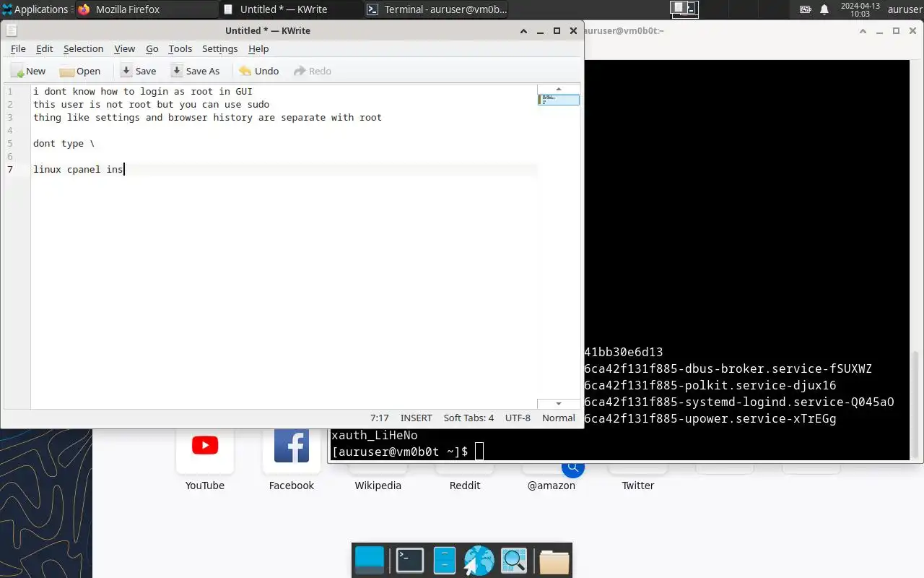
Task: Click the line starting 'thing like settings'
Action: [207, 117]
